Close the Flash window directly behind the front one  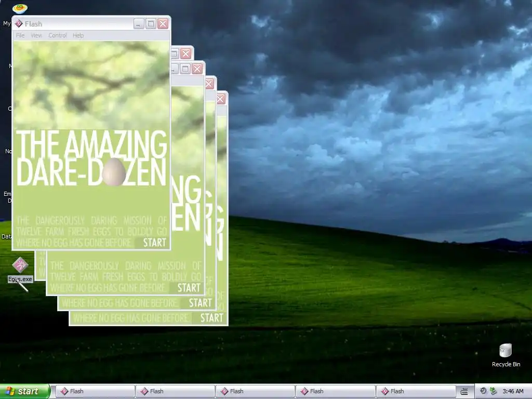(x=185, y=54)
